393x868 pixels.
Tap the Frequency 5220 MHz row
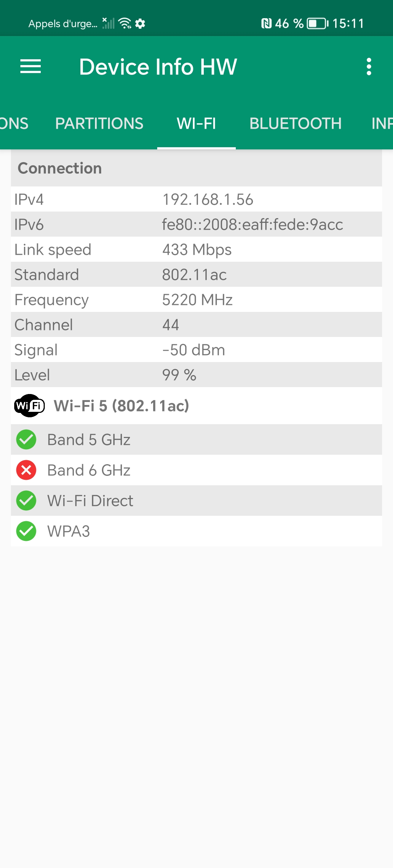coord(196,300)
